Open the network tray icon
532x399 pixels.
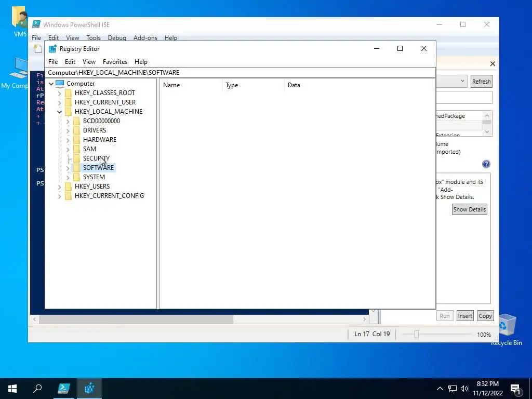point(453,389)
